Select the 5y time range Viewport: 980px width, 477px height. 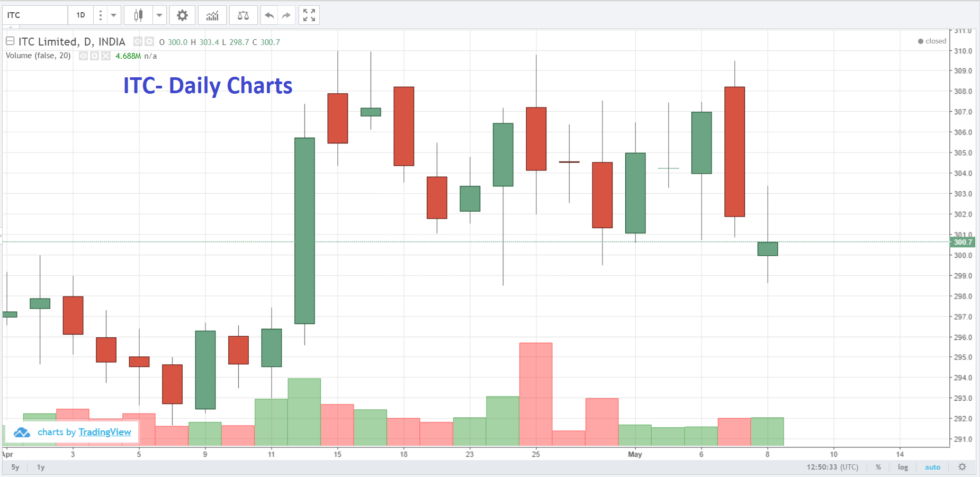(x=15, y=467)
